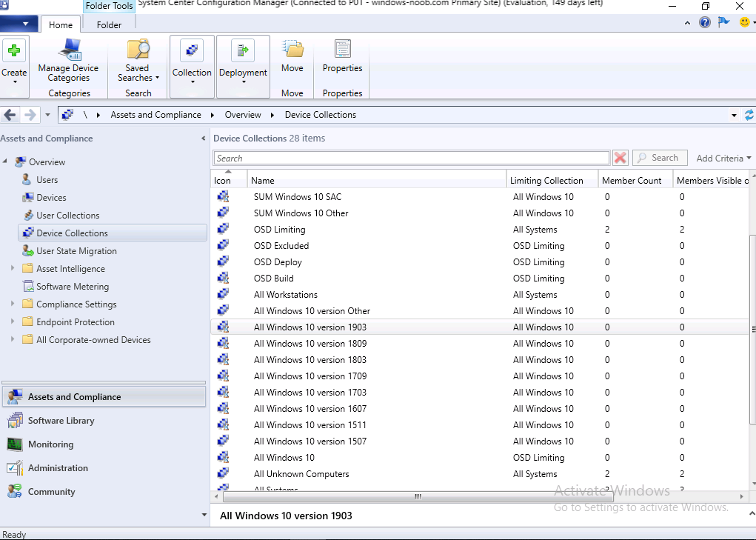This screenshot has width=756, height=540.
Task: Click the console root icon in address bar
Action: pos(67,115)
